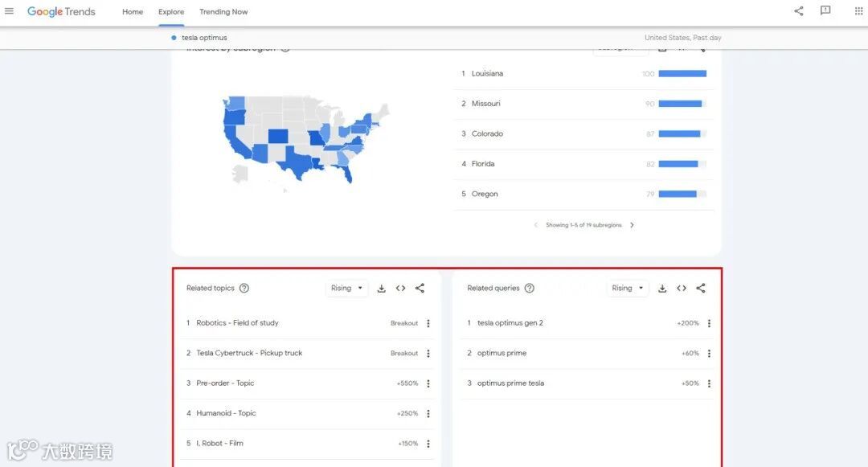868x467 pixels.
Task: Open more options for Robotics topic
Action: tap(428, 323)
